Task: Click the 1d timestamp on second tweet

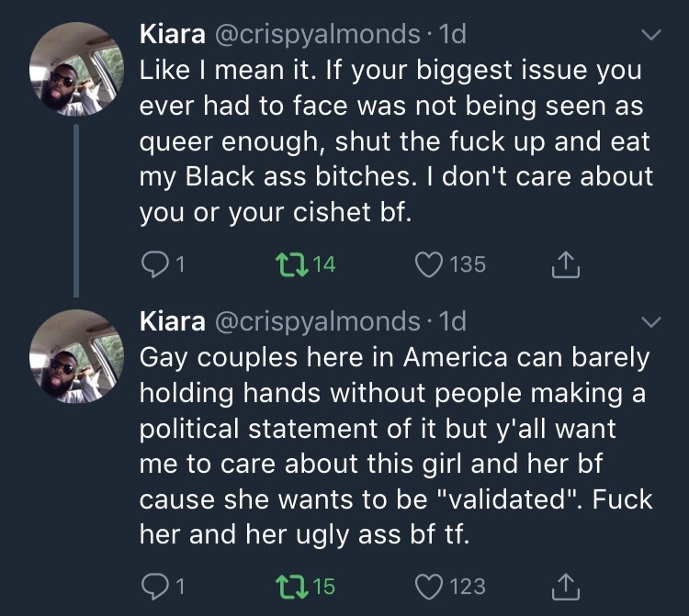Action: pos(453,320)
